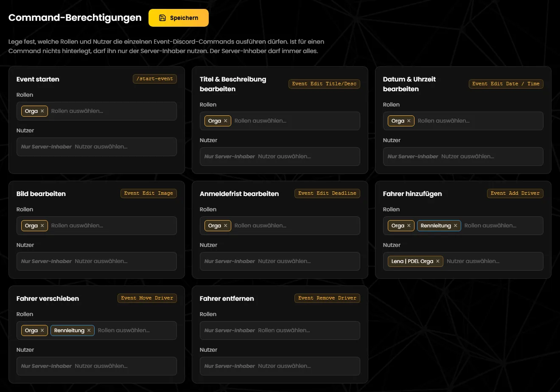
Task: Remove Orga role from Anmeldefrist bearbeiten
Action: pos(226,226)
